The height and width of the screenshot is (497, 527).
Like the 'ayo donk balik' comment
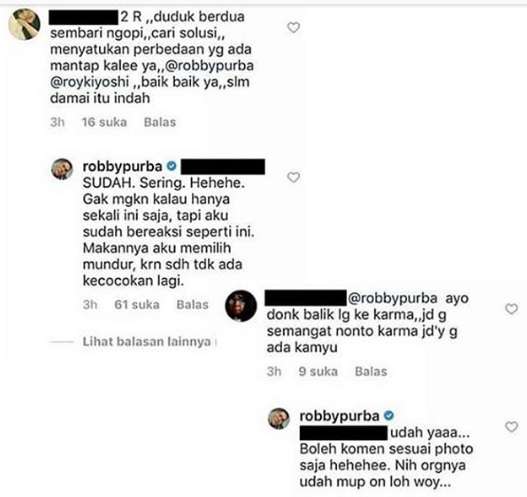pyautogui.click(x=512, y=309)
